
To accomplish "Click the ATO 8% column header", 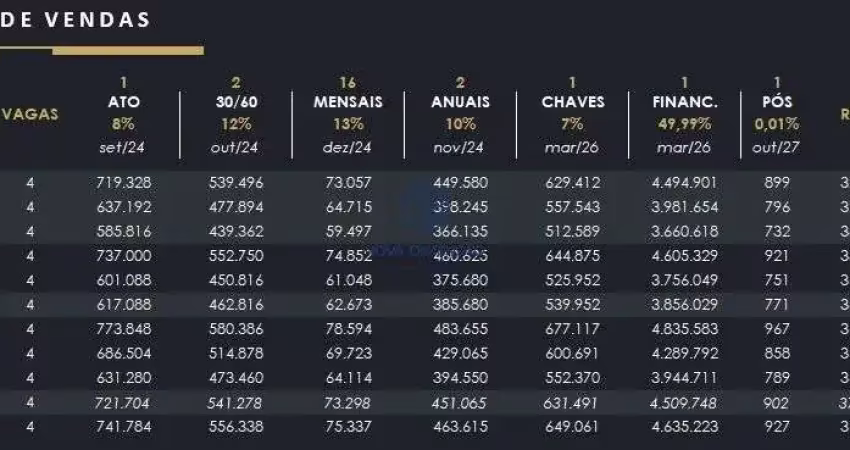I will coord(124,114).
